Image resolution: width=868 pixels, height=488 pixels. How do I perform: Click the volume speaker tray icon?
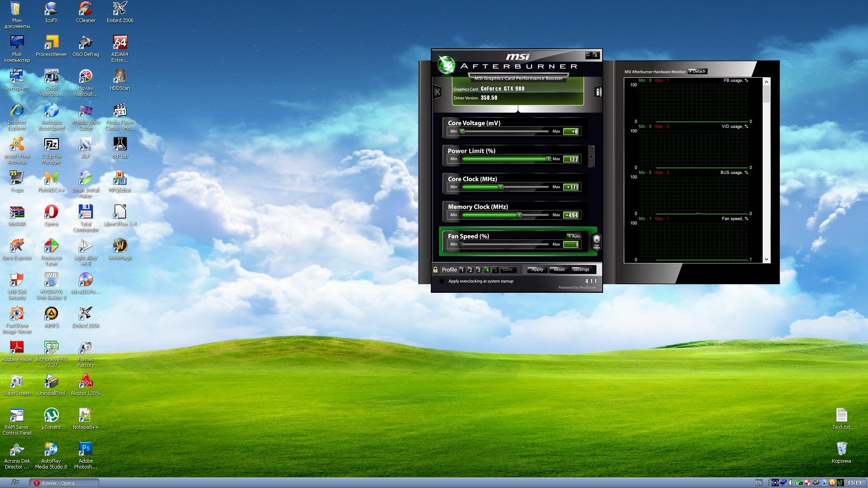coord(791,483)
